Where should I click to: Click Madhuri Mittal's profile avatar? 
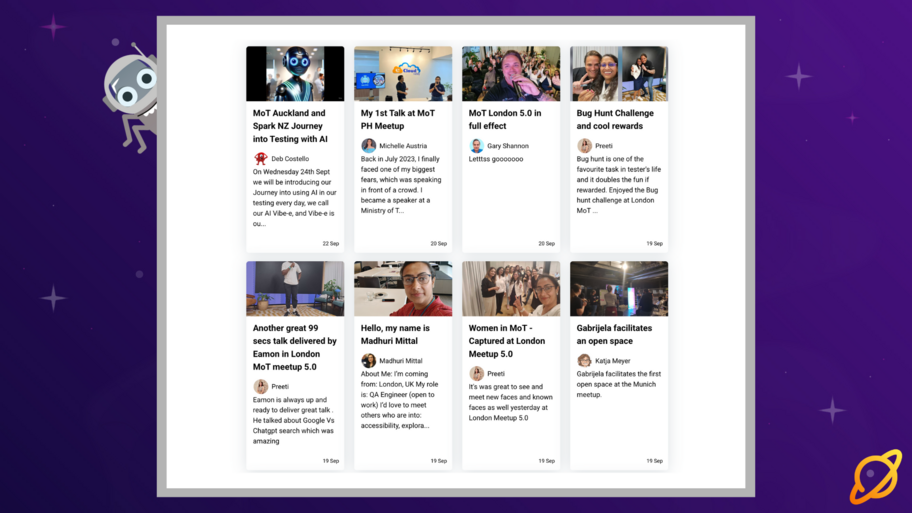click(368, 361)
